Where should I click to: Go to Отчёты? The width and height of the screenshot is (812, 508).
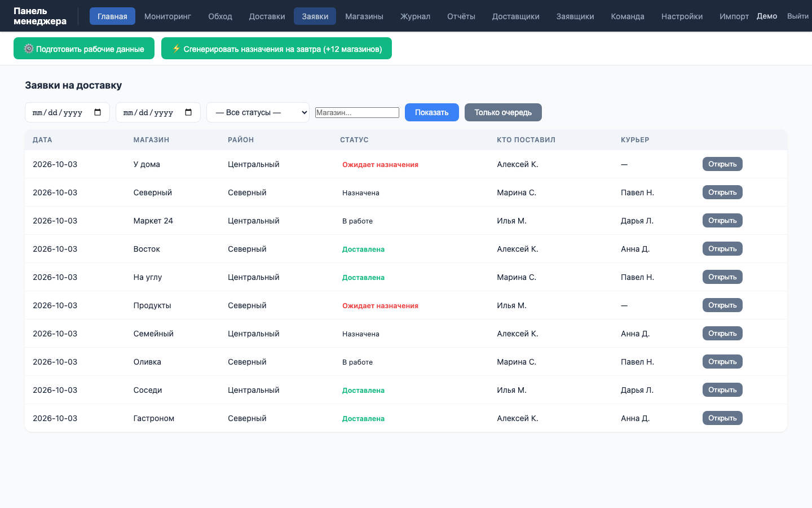(x=461, y=16)
